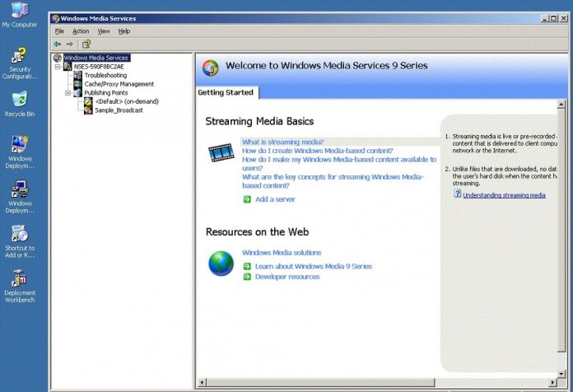Image resolution: width=573 pixels, height=392 pixels.
Task: Select the Sample_Broadcast tree item text
Action: pyautogui.click(x=119, y=110)
